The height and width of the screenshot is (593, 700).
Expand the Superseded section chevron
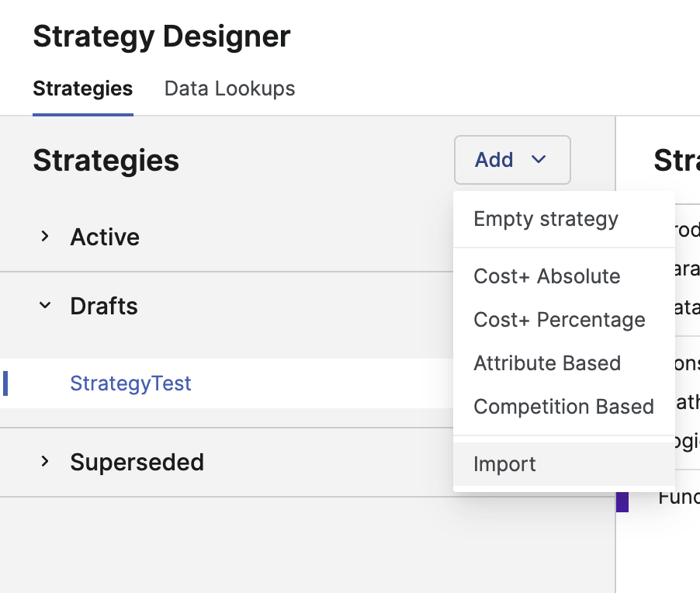coord(45,462)
